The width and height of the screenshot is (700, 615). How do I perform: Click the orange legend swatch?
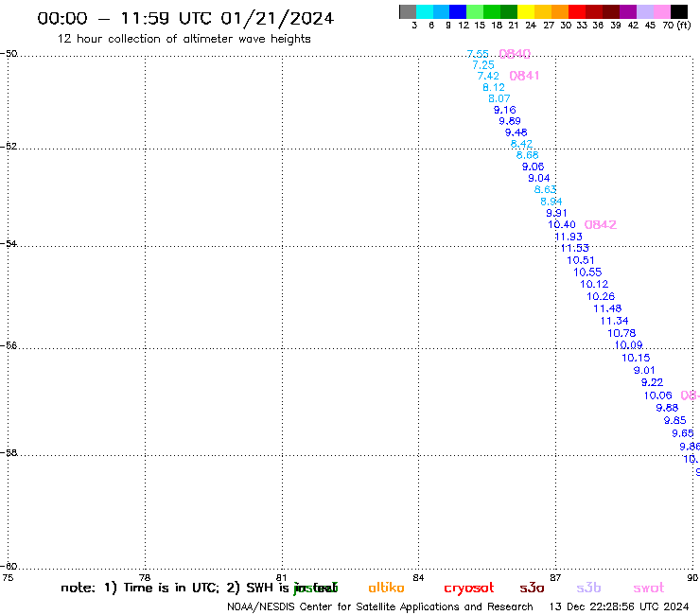[x=560, y=11]
